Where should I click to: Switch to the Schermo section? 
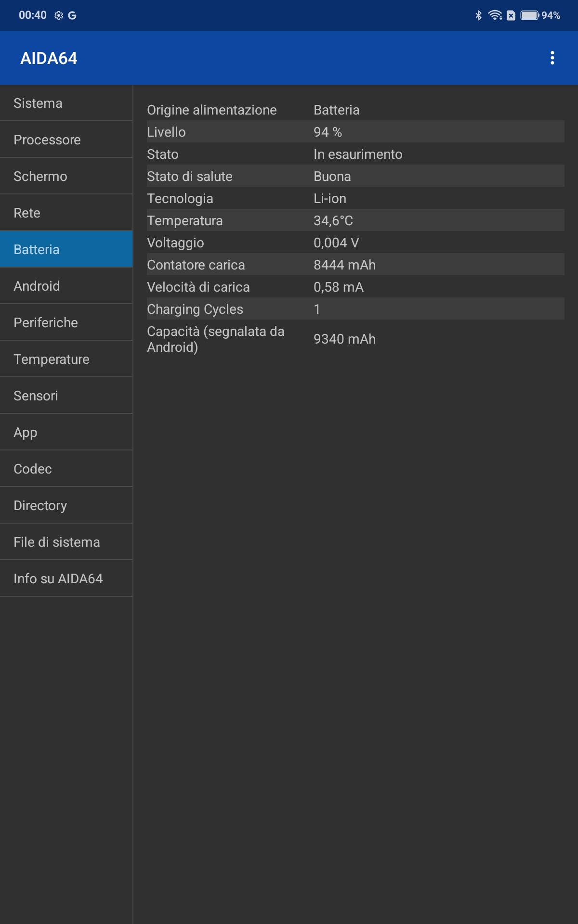[x=66, y=176]
